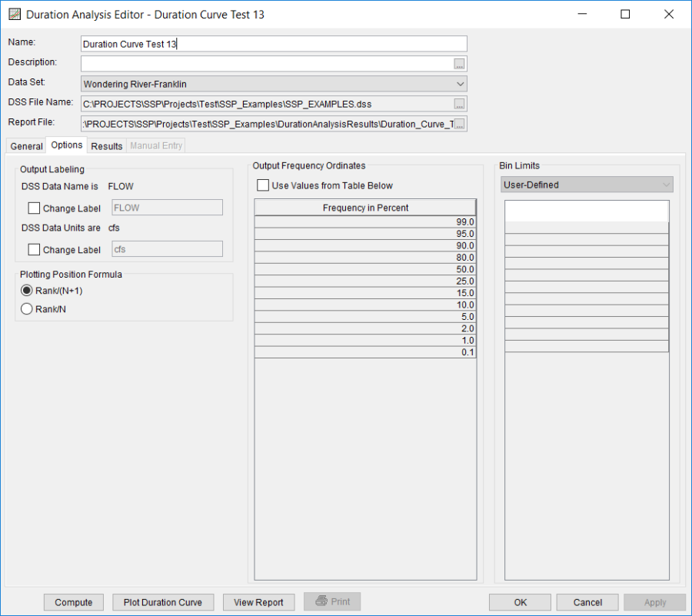692x616 pixels.
Task: Open View Report button
Action: pos(258,602)
